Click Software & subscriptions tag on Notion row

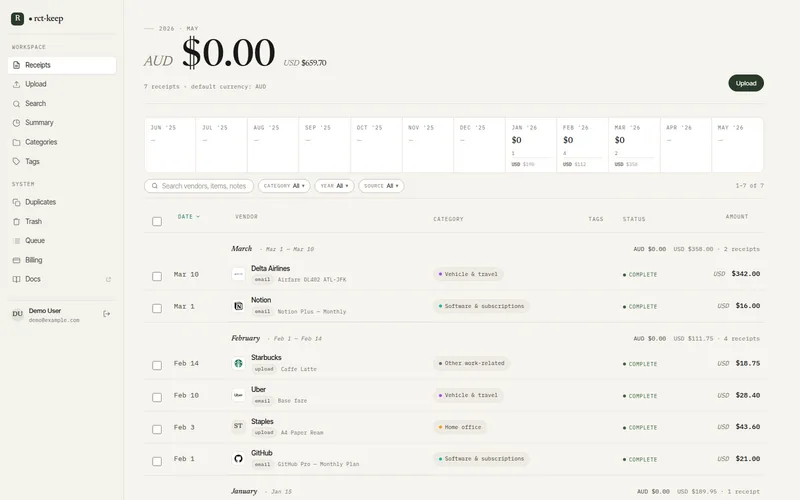coord(482,307)
